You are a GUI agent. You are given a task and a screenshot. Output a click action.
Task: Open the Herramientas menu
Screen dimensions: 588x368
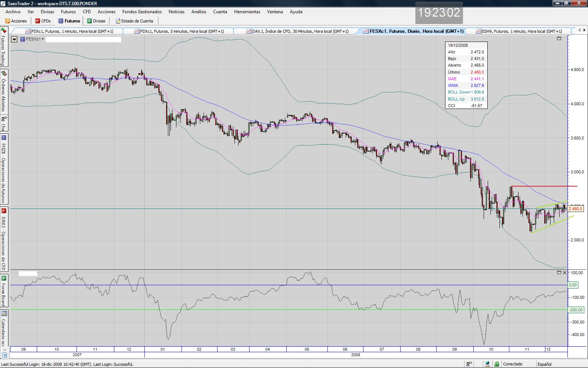[x=247, y=12]
